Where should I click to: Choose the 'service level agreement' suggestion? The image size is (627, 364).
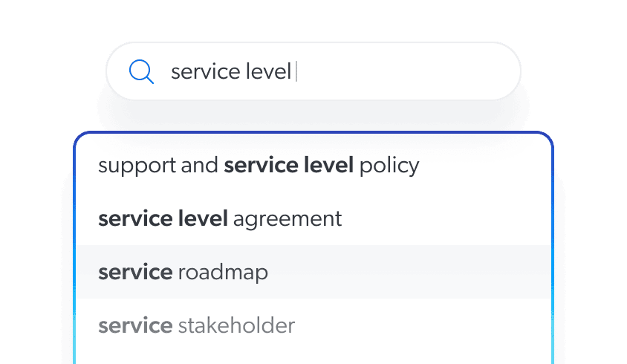[220, 219]
